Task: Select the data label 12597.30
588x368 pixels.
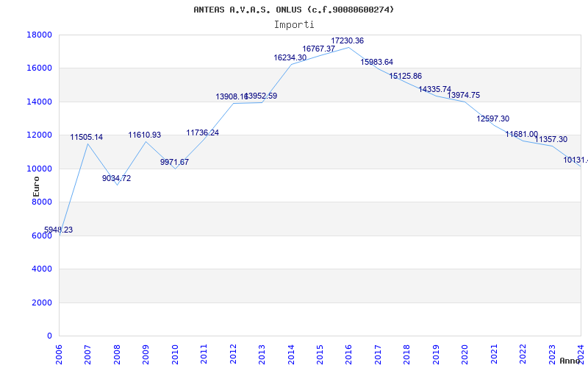Action: [492, 118]
